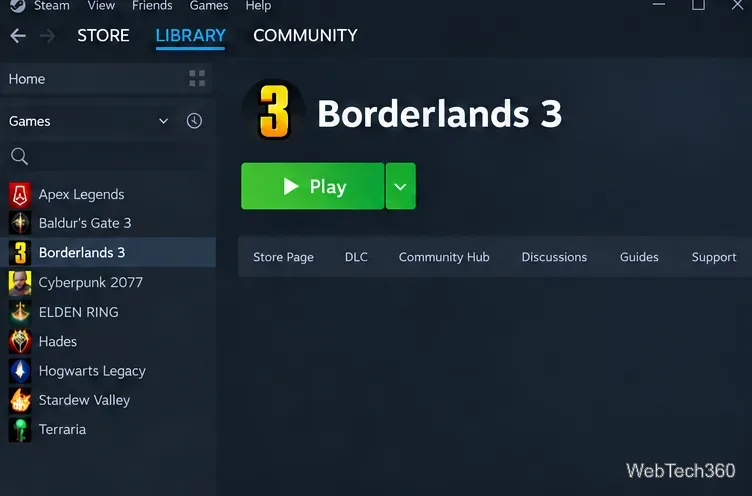Image resolution: width=752 pixels, height=496 pixels.
Task: Open the Discussions link
Action: pos(554,257)
